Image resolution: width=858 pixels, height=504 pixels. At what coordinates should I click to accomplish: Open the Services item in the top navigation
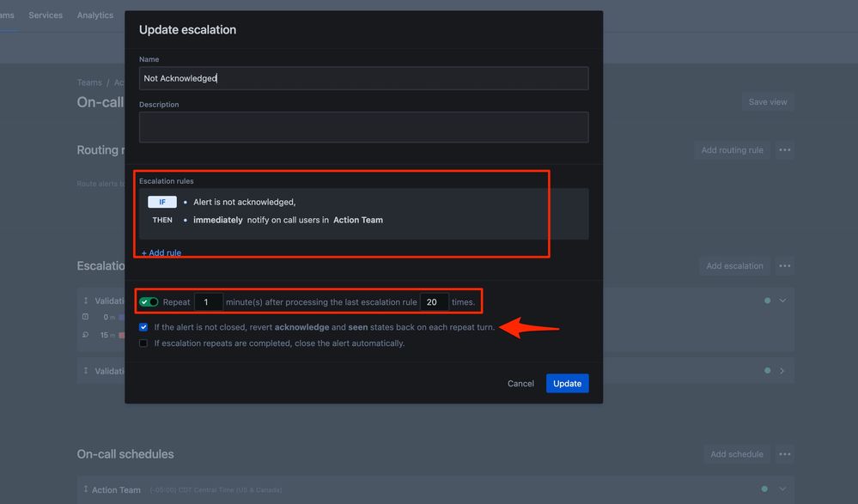(x=46, y=15)
